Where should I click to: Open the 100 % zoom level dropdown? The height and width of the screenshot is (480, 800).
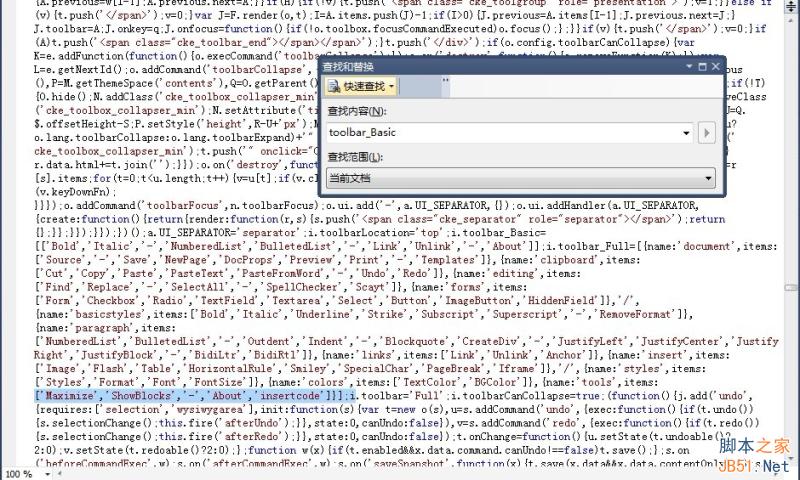47,474
